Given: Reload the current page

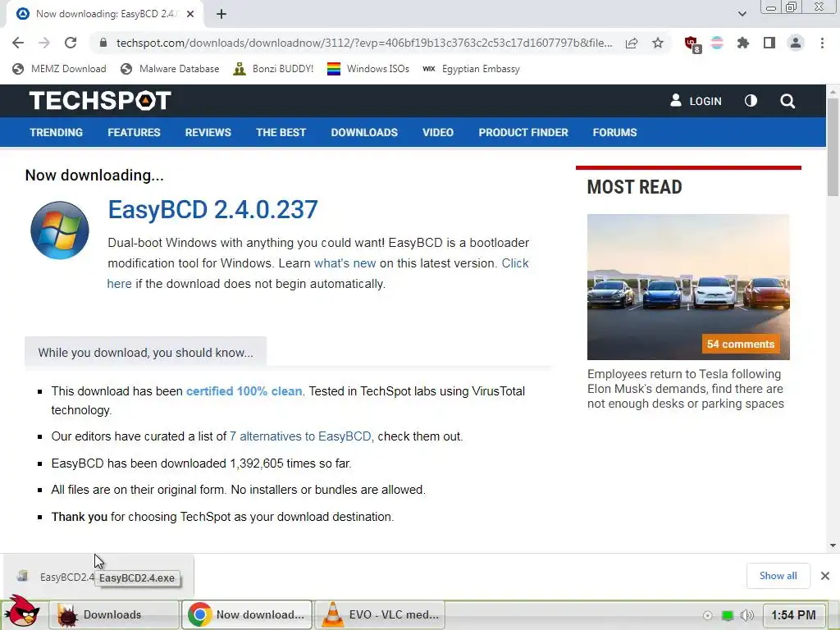Looking at the screenshot, I should 71,43.
